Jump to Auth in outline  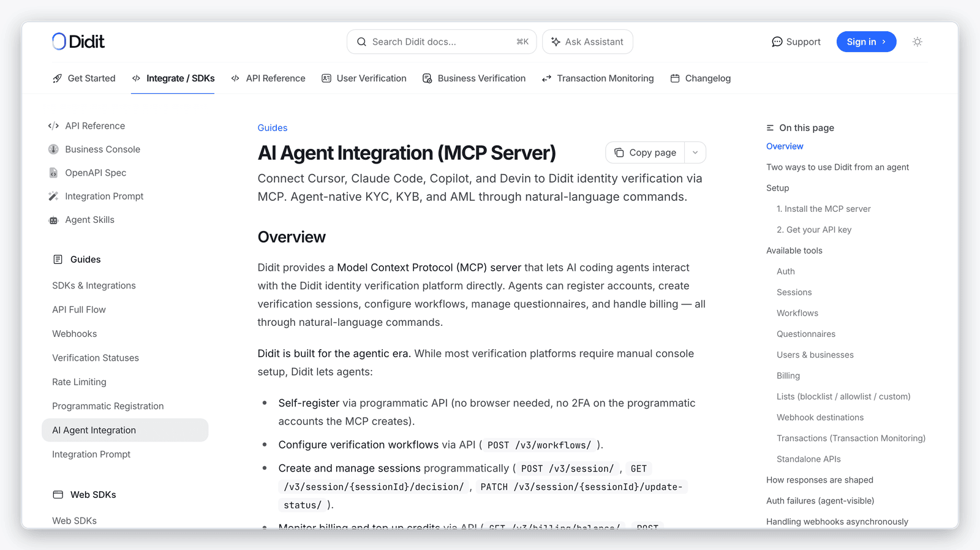tap(786, 271)
